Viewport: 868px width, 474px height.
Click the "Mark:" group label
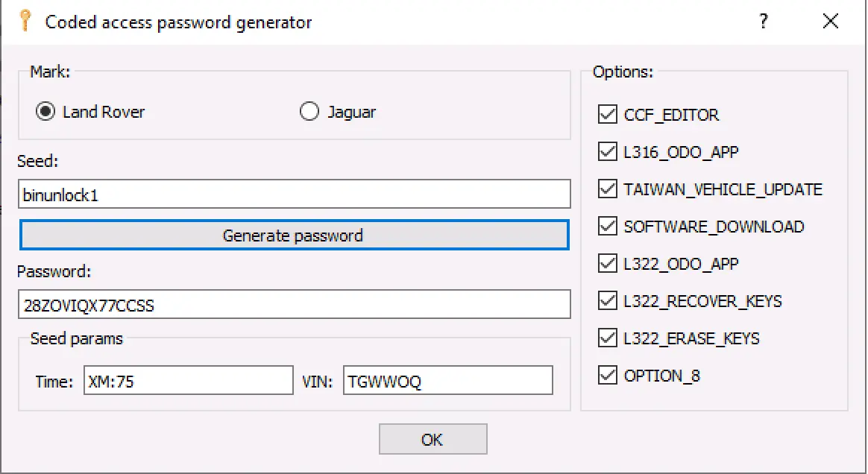point(50,72)
